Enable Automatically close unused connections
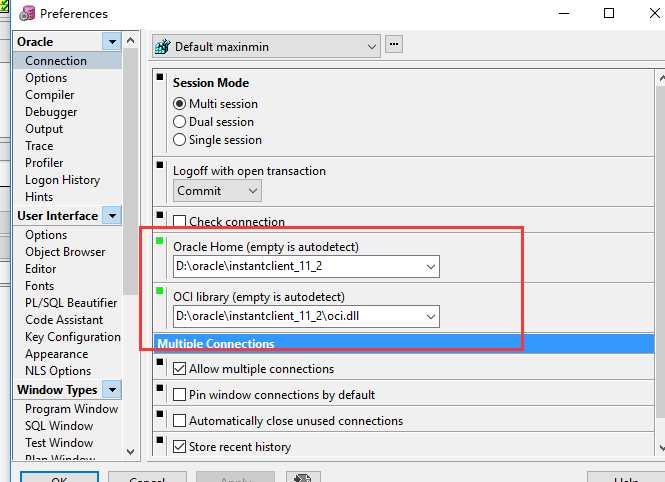 179,421
